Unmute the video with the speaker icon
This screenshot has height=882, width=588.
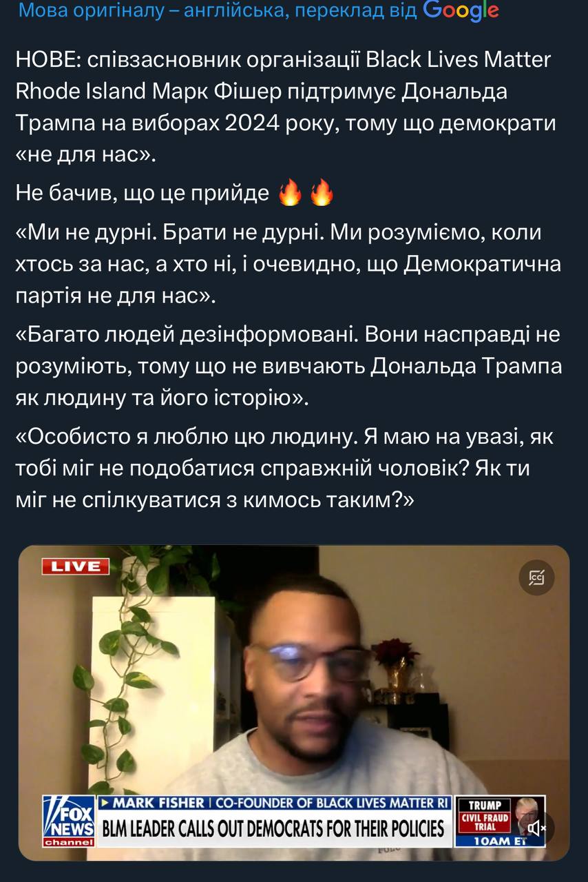click(536, 826)
